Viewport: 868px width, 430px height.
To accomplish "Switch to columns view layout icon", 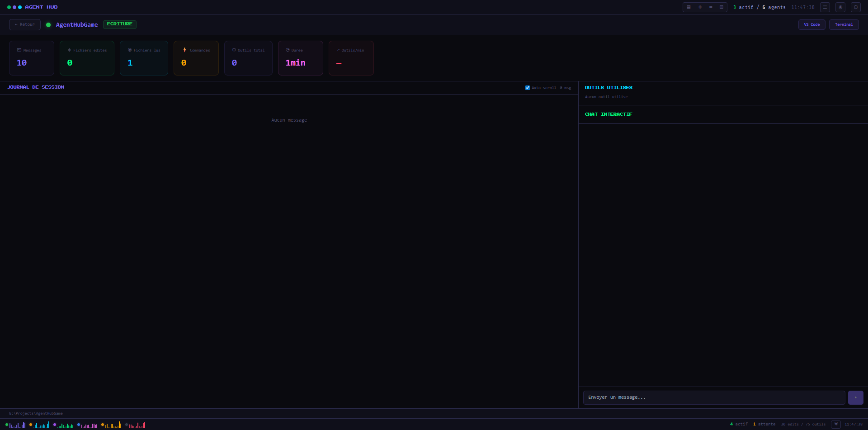I will point(722,7).
